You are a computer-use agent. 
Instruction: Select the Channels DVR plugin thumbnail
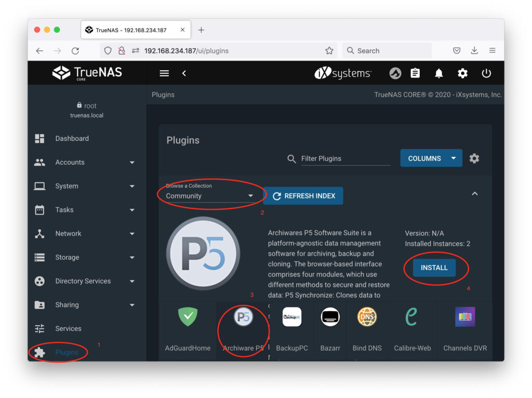[x=465, y=317]
